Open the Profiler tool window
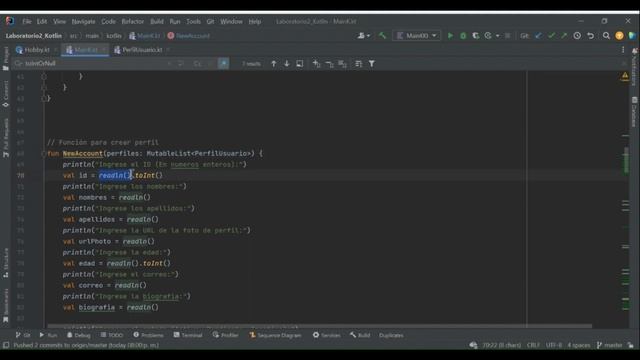The width and height of the screenshot is (640, 360). (225, 335)
